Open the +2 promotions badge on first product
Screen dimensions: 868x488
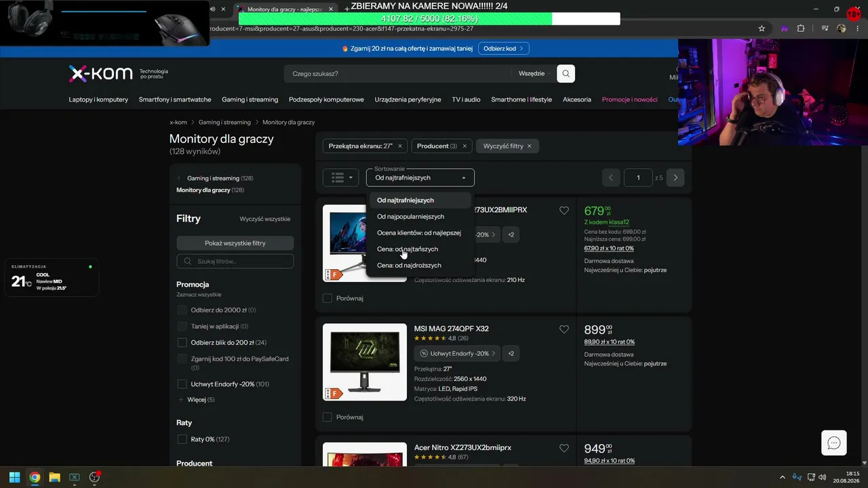[511, 235]
